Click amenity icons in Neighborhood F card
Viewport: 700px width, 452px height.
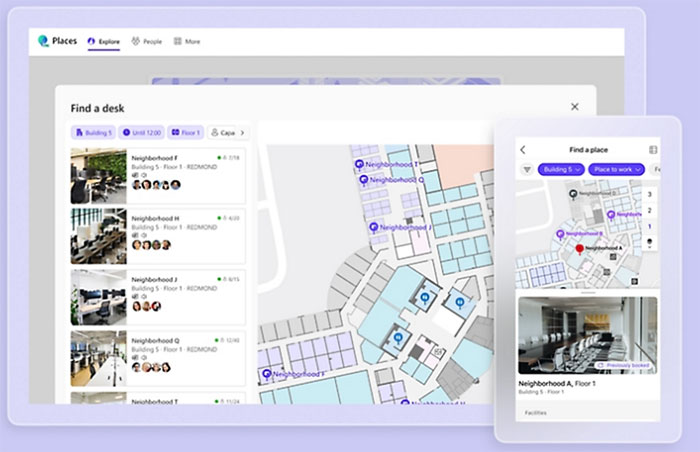click(139, 175)
